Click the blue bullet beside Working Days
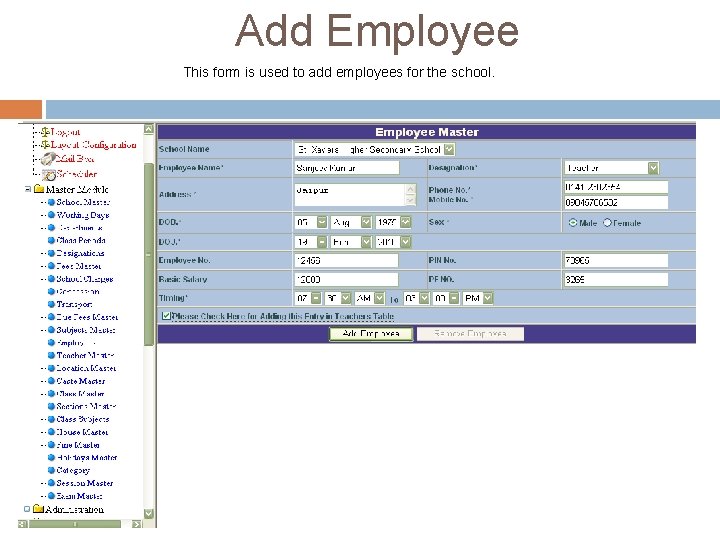The height and width of the screenshot is (540, 720). tap(51, 214)
